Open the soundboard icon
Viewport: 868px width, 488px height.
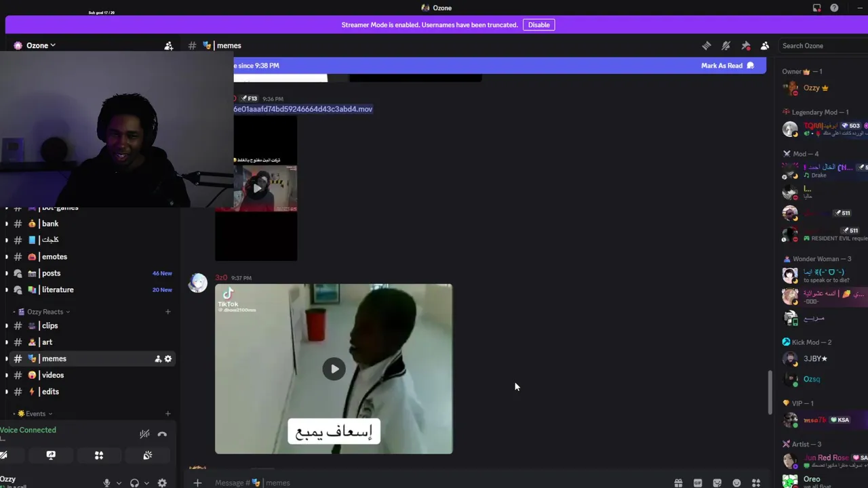(x=148, y=455)
